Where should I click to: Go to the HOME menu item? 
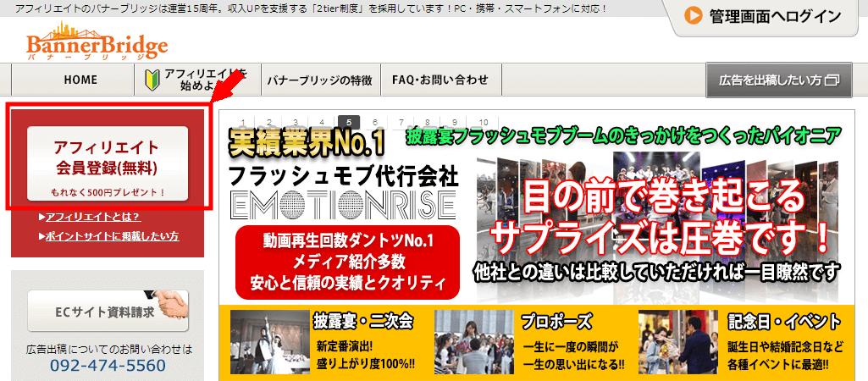pos(73,80)
